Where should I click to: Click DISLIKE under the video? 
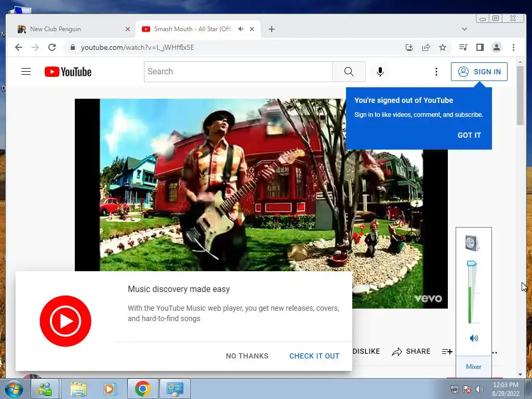[366, 352]
